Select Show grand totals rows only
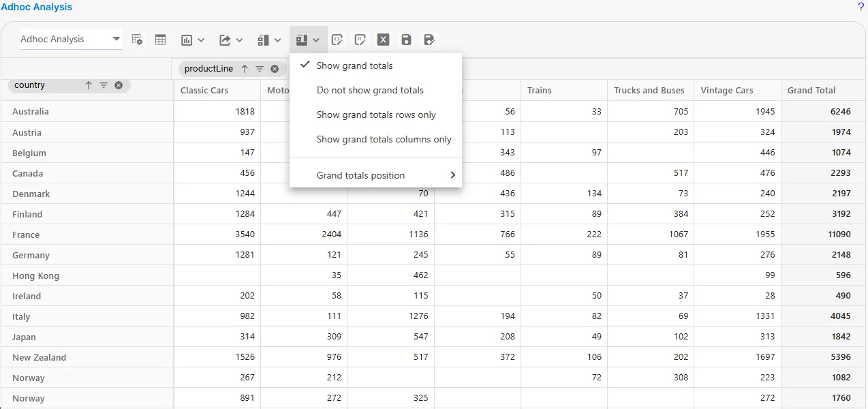 click(376, 115)
